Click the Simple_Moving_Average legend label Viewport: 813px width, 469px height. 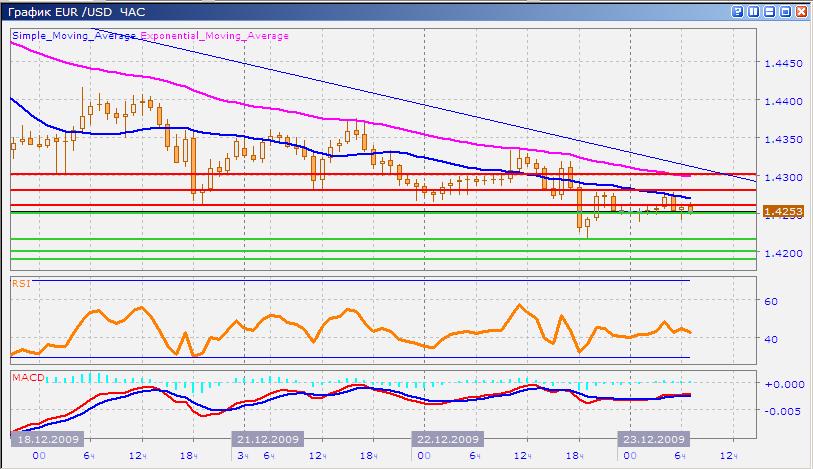pyautogui.click(x=76, y=35)
